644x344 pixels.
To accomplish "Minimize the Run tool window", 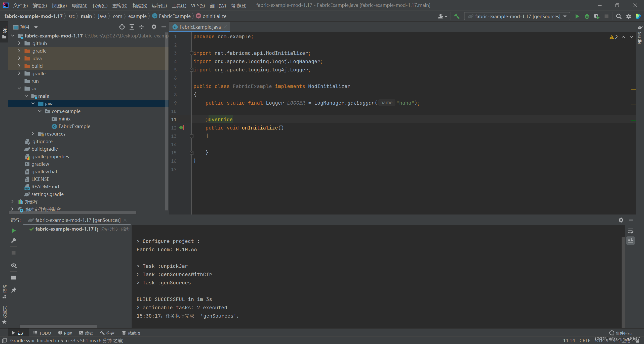I will pyautogui.click(x=631, y=220).
